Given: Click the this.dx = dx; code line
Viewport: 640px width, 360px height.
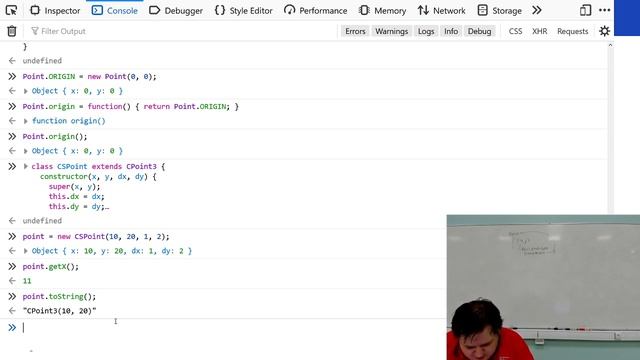Looking at the screenshot, I should point(76,196).
